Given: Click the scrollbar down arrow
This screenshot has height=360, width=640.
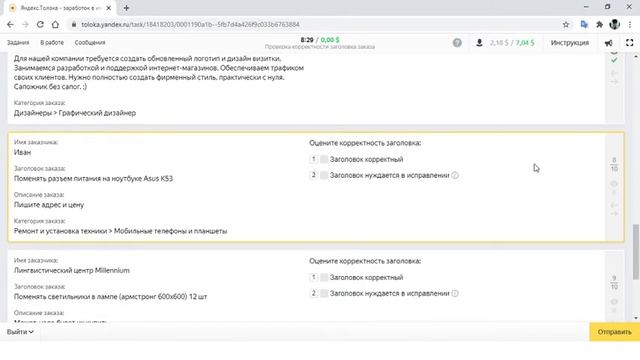Looking at the screenshot, I should pyautogui.click(x=636, y=318).
